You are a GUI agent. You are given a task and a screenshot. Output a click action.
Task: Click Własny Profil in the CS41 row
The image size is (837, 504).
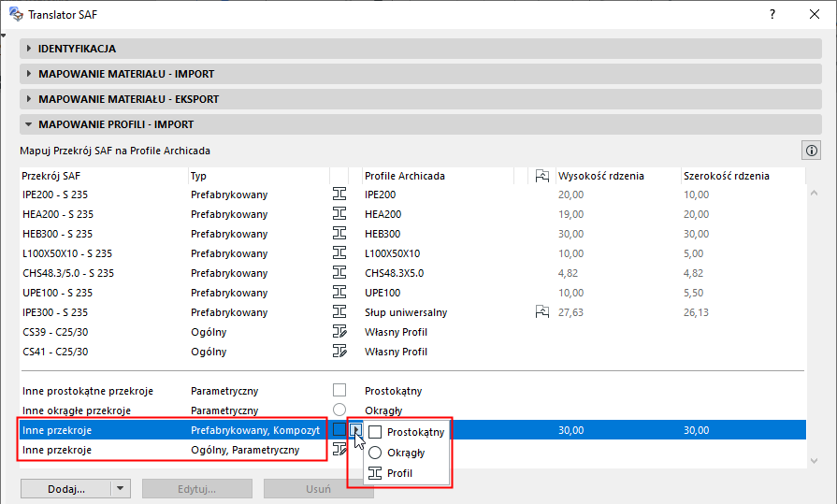(397, 352)
